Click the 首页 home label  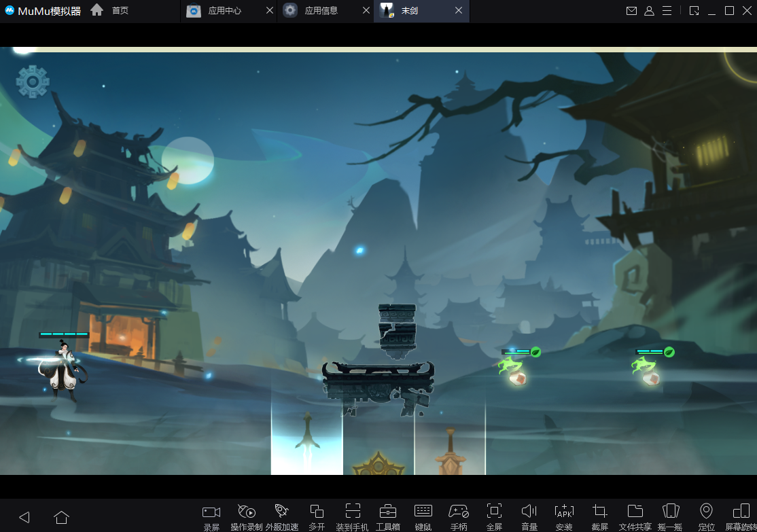[x=120, y=11]
